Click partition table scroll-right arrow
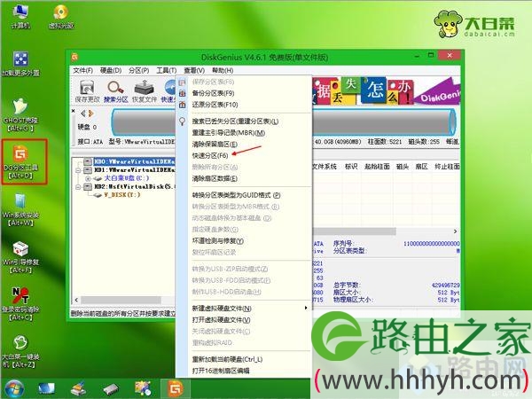532x399 pixels. pyautogui.click(x=456, y=231)
